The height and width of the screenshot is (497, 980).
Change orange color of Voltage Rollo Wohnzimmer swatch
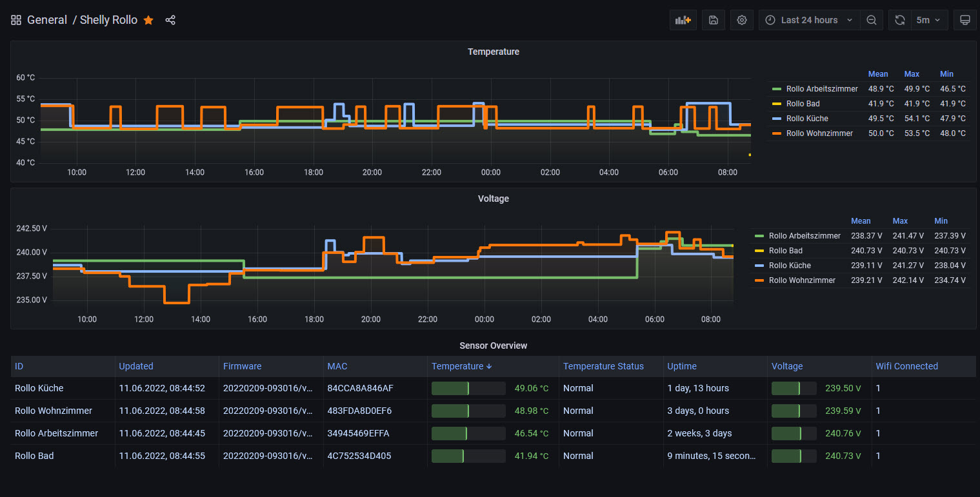[759, 280]
